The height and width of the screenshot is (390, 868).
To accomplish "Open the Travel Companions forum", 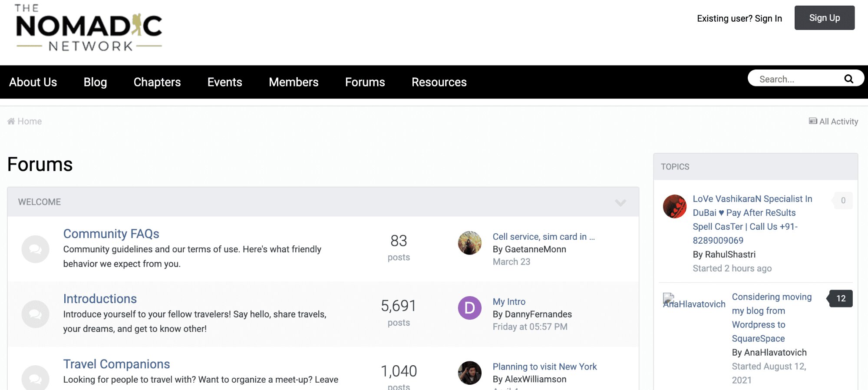I will pyautogui.click(x=116, y=364).
